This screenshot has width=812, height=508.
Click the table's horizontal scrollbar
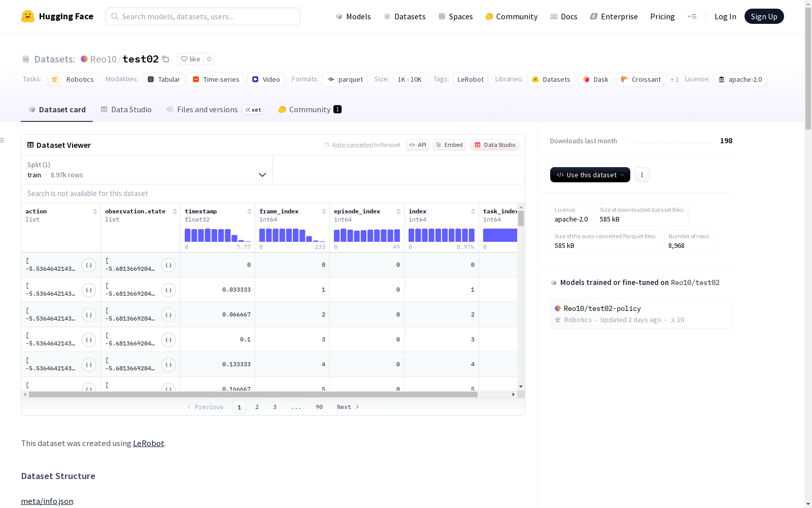(x=253, y=394)
